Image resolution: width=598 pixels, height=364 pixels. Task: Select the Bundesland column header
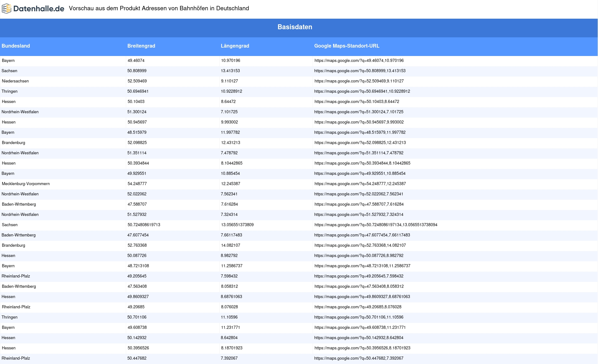point(16,46)
